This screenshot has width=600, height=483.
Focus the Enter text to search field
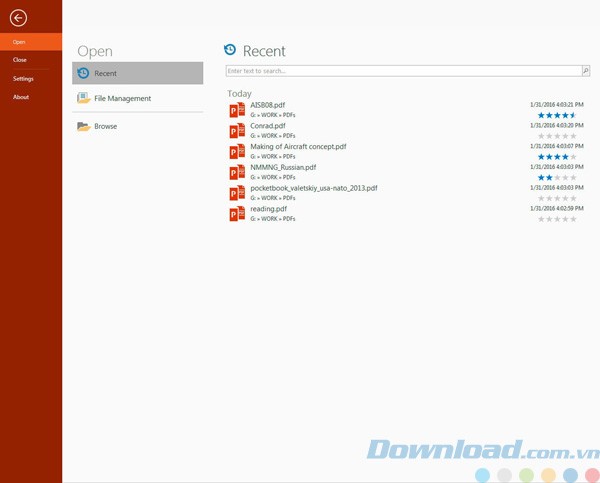pos(404,71)
